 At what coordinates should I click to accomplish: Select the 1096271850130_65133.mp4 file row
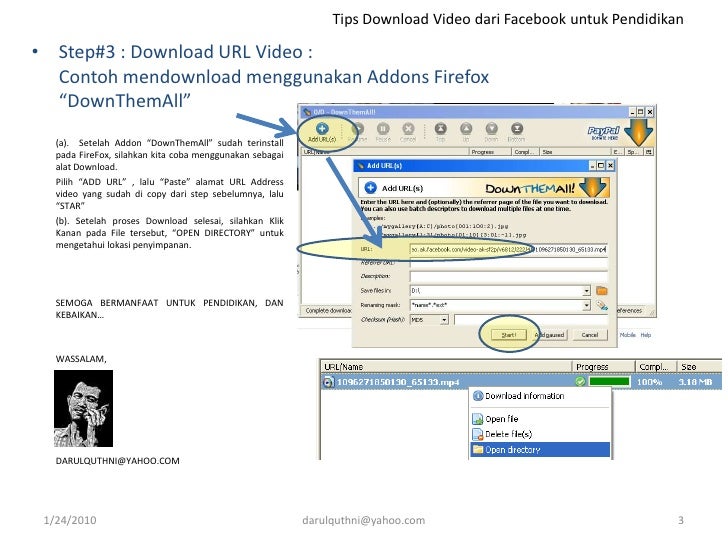[x=521, y=382]
